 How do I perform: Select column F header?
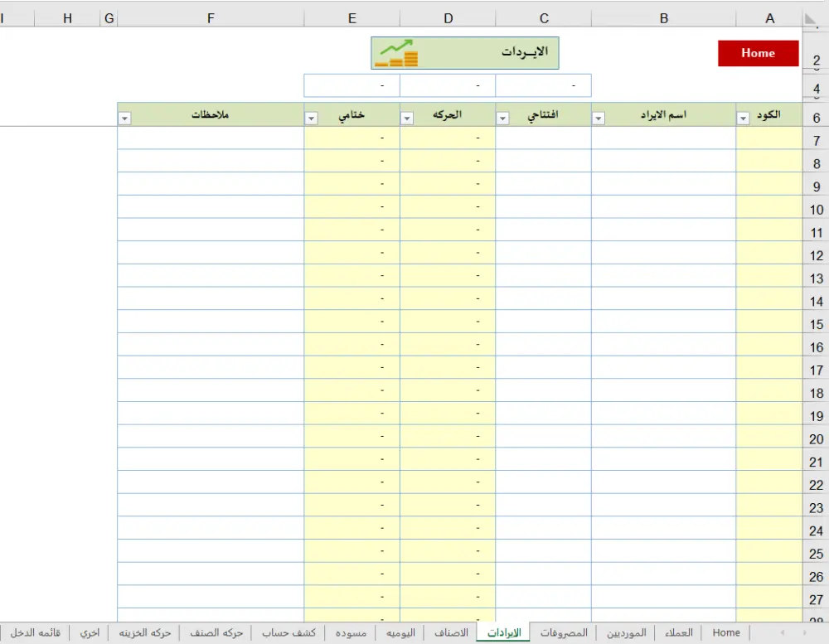click(211, 18)
